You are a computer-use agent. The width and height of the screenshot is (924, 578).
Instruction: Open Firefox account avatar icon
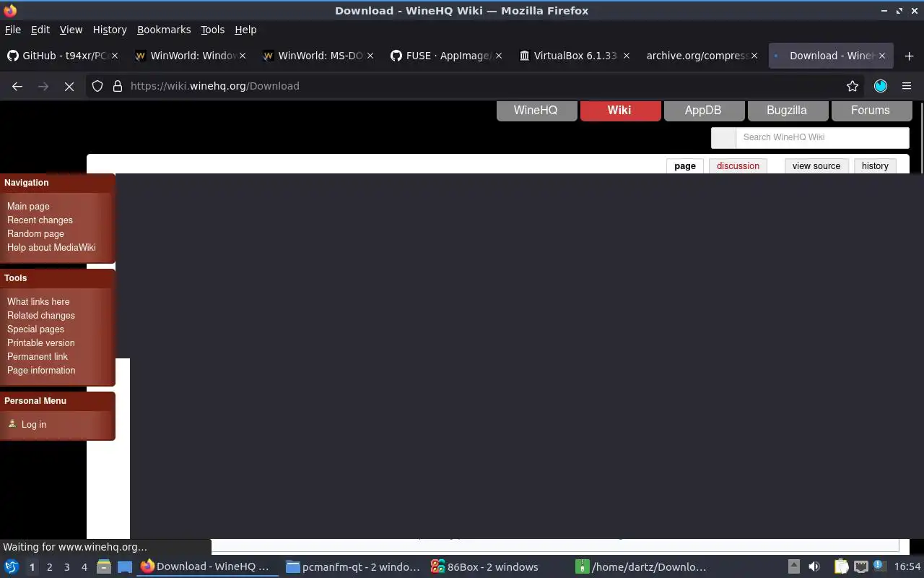tap(881, 86)
